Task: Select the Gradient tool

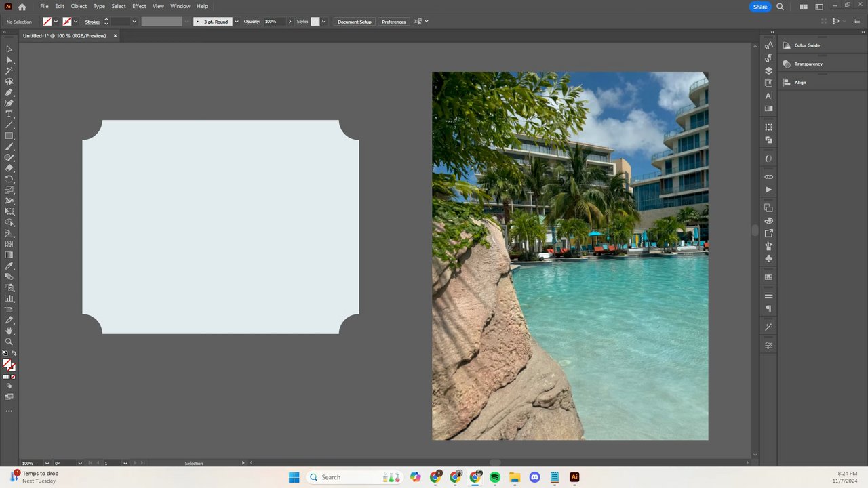Action: [x=9, y=255]
